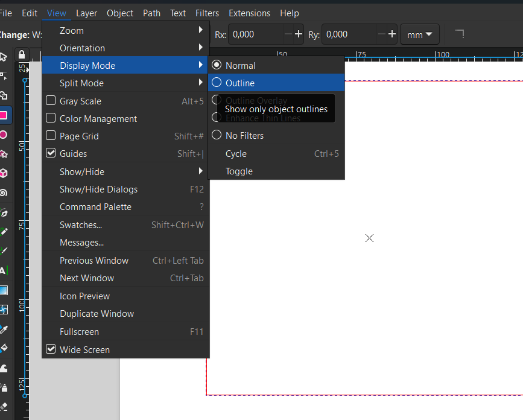Expand the Display Mode submenu arrow
The image size is (523, 420).
[x=200, y=65]
